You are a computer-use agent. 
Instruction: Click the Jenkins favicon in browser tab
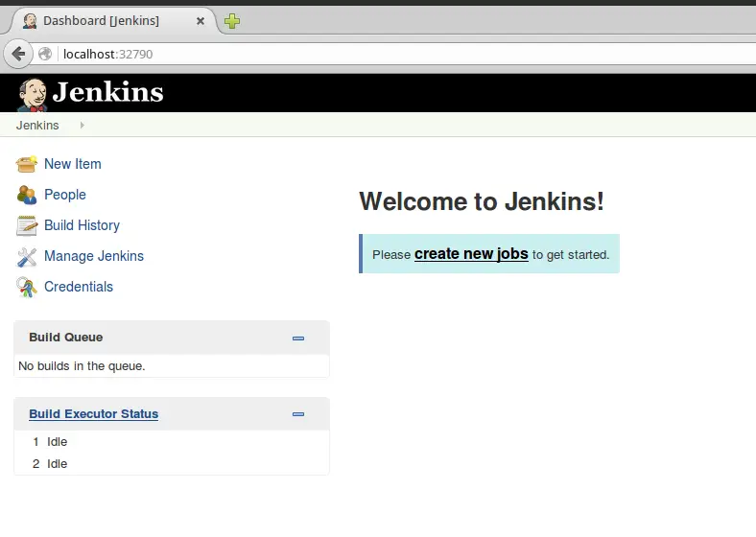tap(30, 21)
